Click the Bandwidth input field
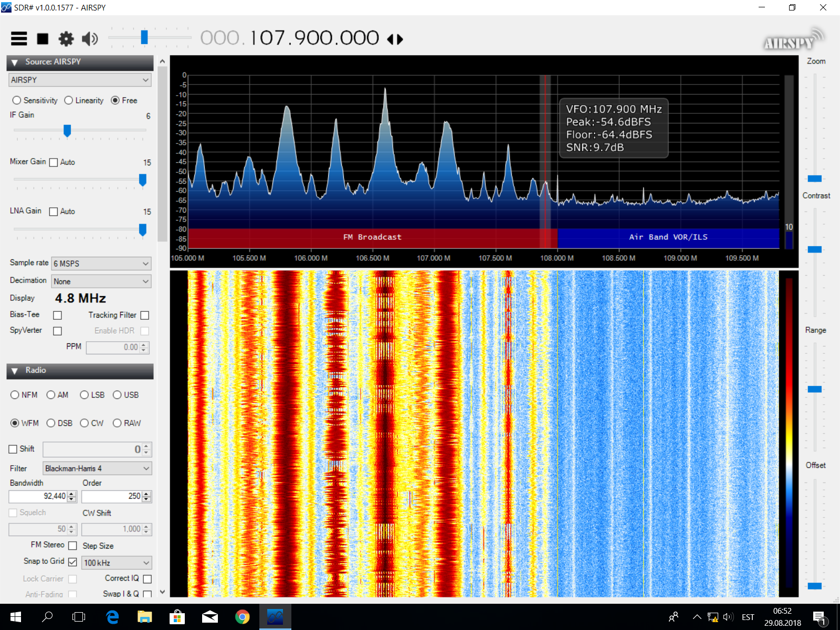The image size is (840, 630). (38, 496)
